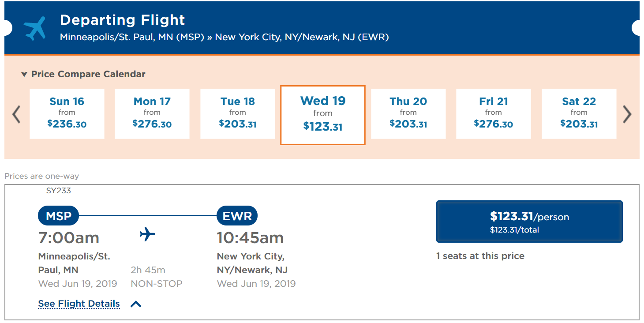Pick the Fri 21 fare at $276.30
This screenshot has width=644, height=323.
click(494, 114)
